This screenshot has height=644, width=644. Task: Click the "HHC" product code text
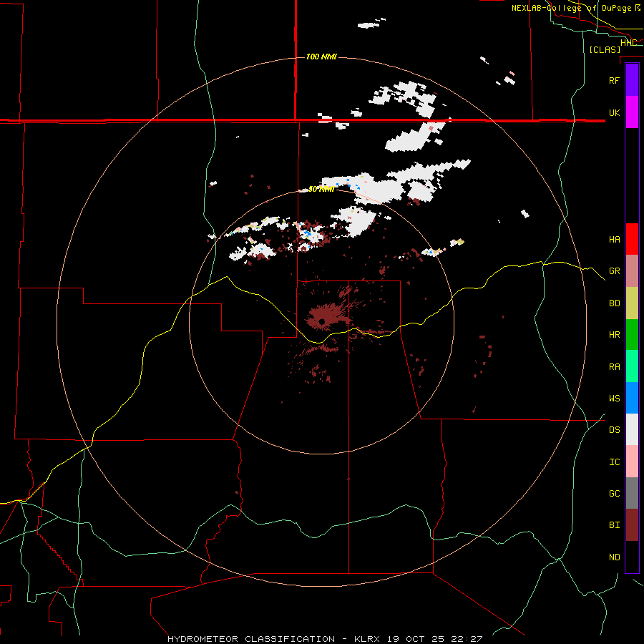pyautogui.click(x=628, y=43)
